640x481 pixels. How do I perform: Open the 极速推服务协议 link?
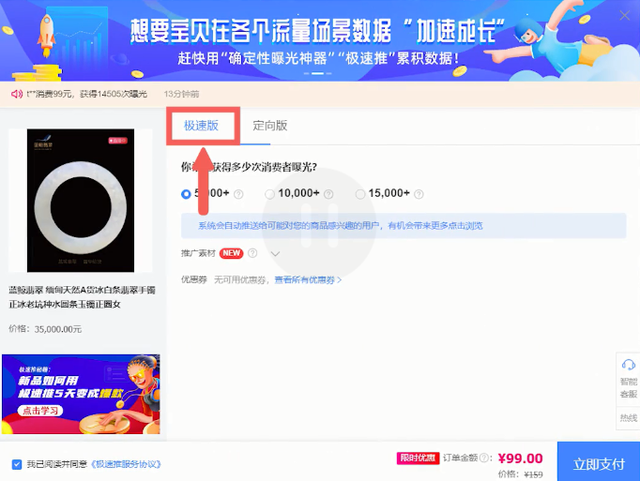click(126, 464)
